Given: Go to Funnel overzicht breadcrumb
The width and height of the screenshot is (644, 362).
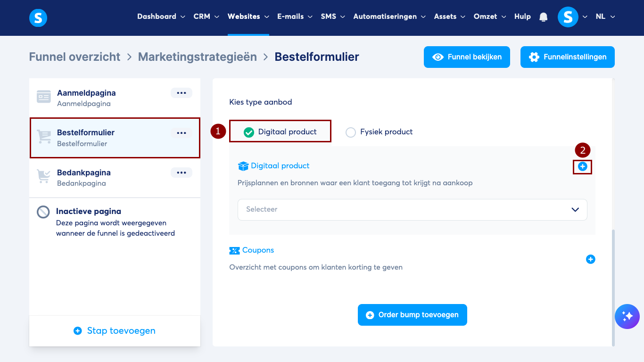Looking at the screenshot, I should click(75, 57).
